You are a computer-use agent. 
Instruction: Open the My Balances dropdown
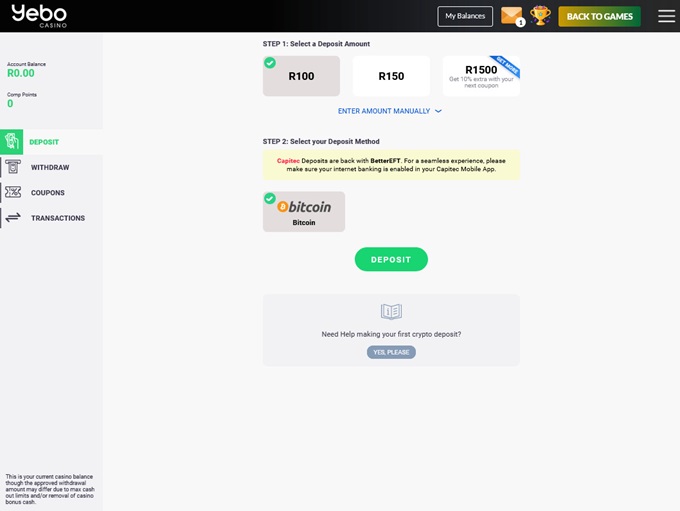tap(465, 16)
